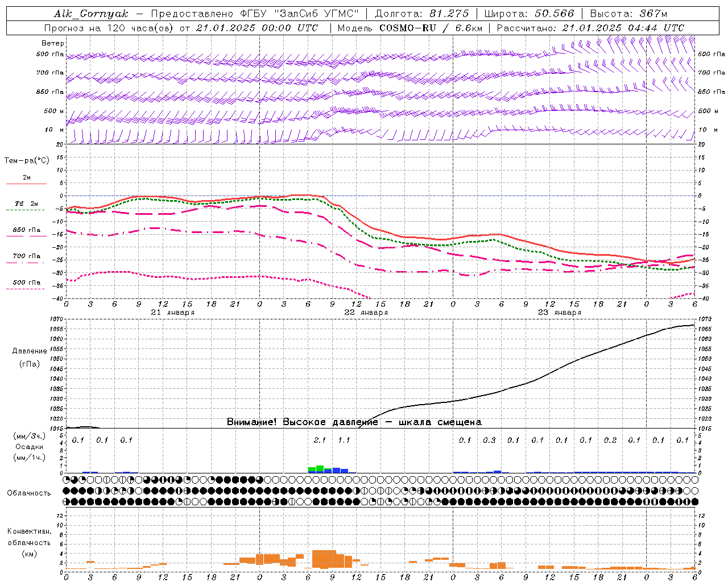Viewport: 728px width, 582px height.
Task: Click the station title Alk_Gornyak
Action: click(91, 14)
